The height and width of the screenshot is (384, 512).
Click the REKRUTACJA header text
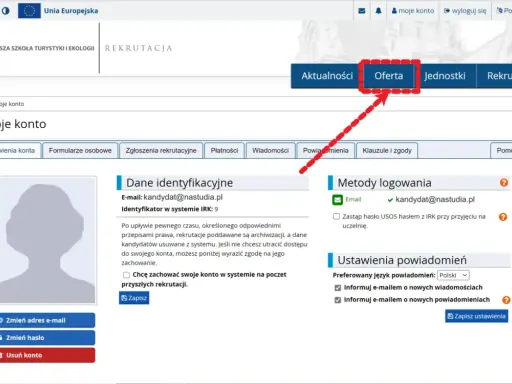click(x=139, y=48)
